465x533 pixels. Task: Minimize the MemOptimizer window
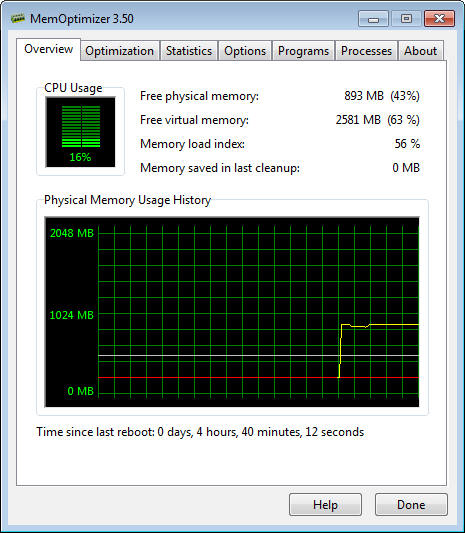[x=373, y=18]
